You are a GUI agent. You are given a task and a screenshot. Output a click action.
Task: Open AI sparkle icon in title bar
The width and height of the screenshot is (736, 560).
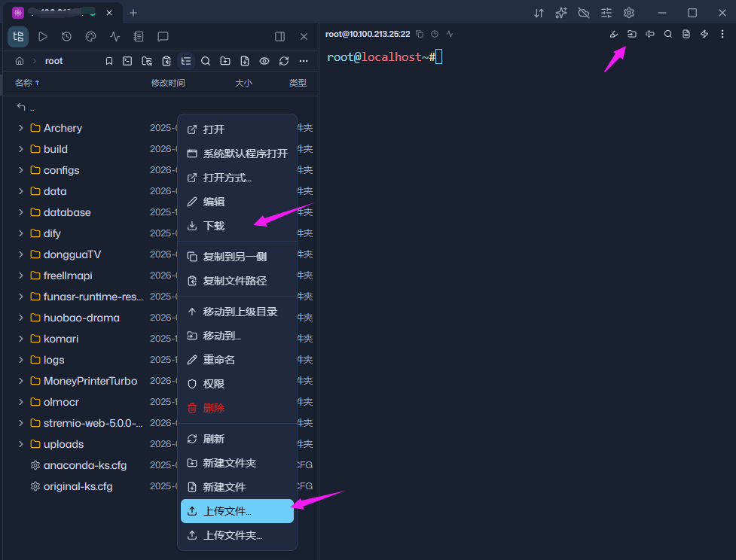click(561, 13)
